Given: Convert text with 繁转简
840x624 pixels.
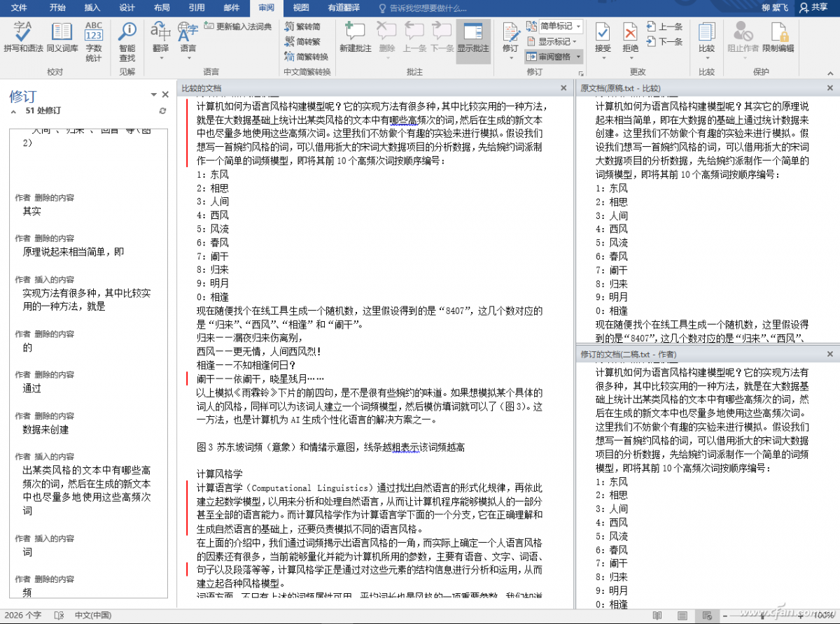Looking at the screenshot, I should (302, 27).
